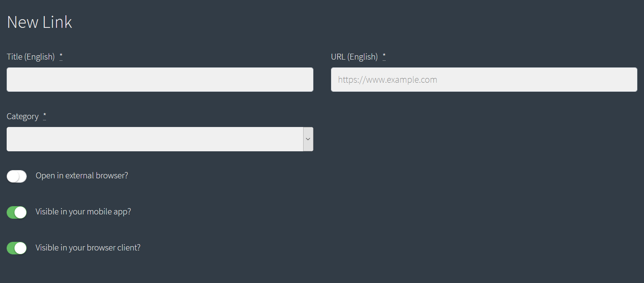
Task: Click into the Title (English) text field
Action: click(x=160, y=80)
